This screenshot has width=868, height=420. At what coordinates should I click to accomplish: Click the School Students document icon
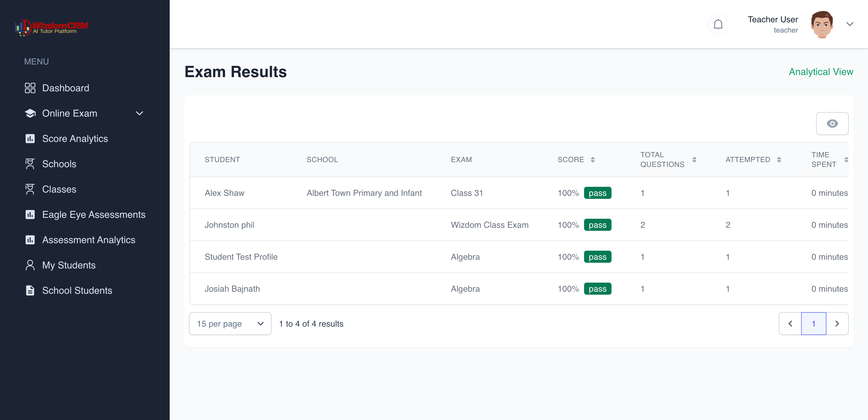pyautogui.click(x=30, y=290)
